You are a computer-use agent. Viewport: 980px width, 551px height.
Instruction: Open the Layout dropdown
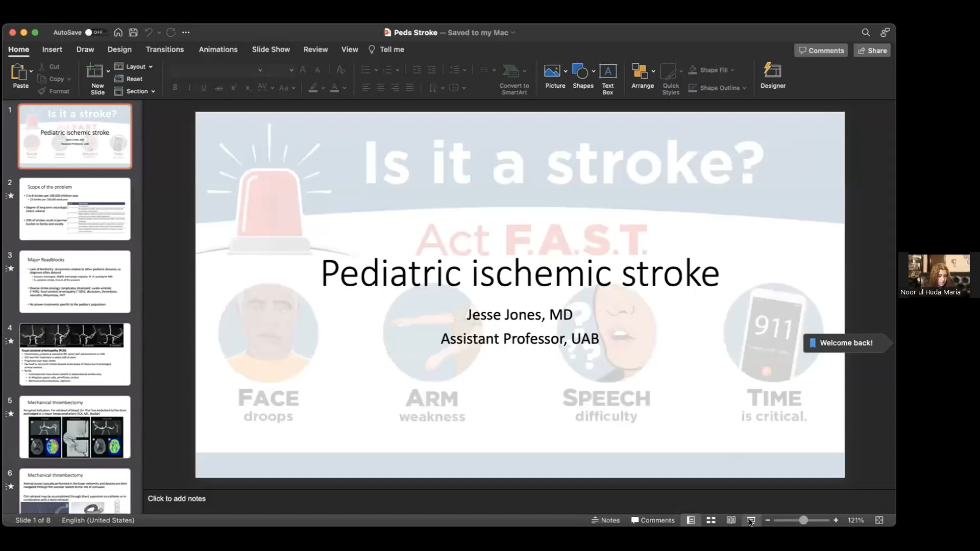134,66
